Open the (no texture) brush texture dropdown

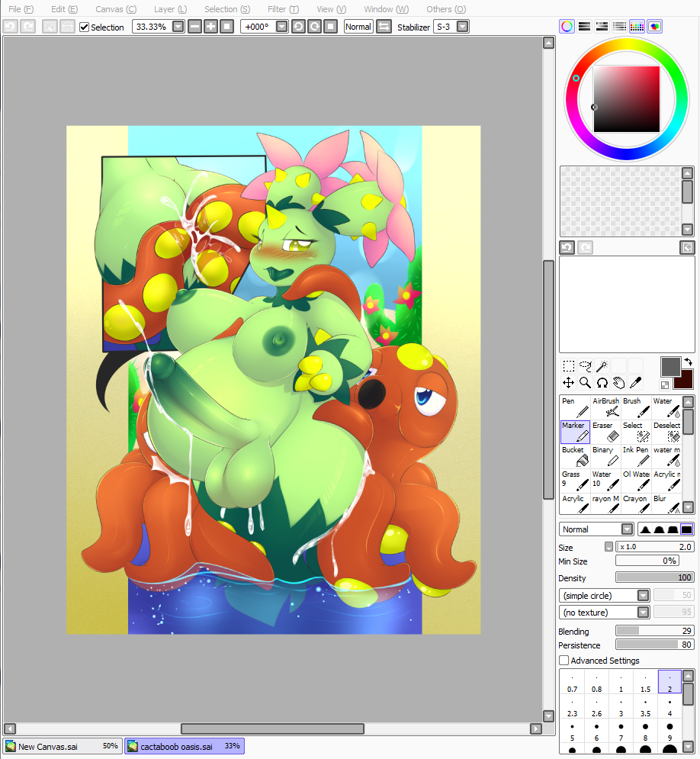point(643,613)
